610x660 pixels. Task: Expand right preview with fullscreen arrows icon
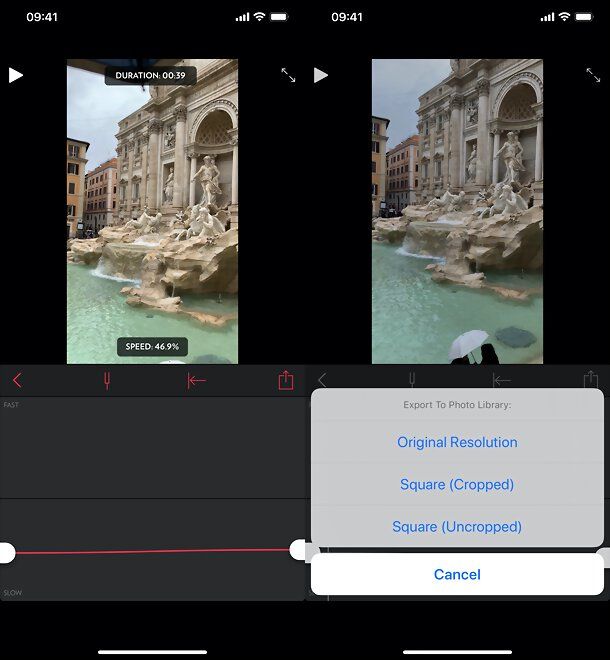point(593,75)
